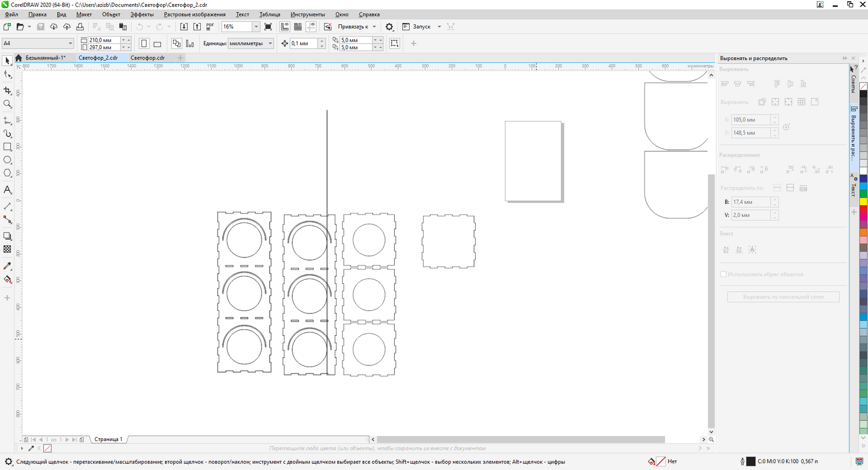Toggle the treat-as-filled bounding box button
The height and width of the screenshot is (470, 868).
[x=395, y=43]
